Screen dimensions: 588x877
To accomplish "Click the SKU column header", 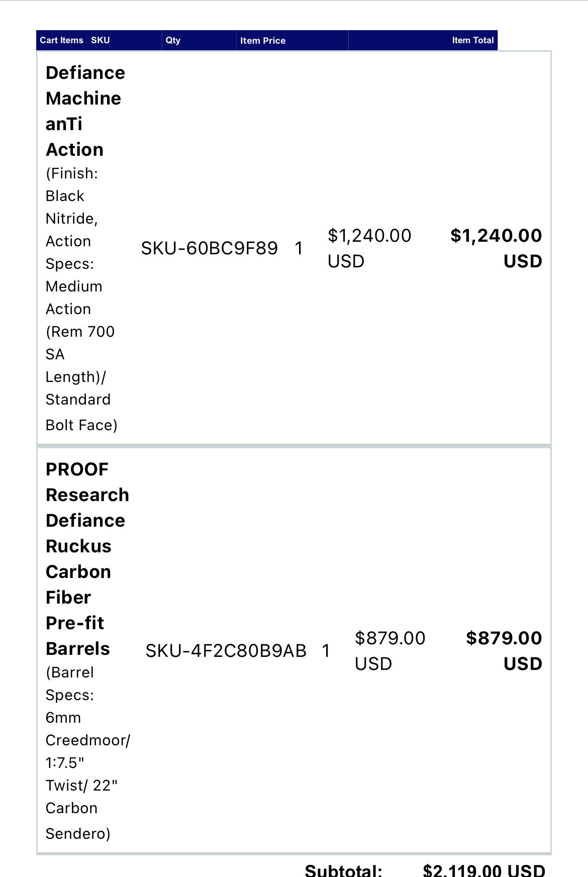I will pyautogui.click(x=125, y=40).
